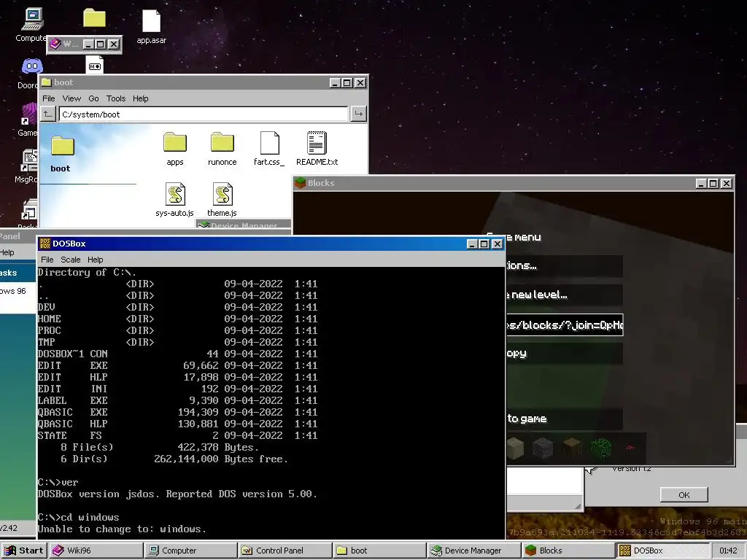
Task: Click the DOSBox taskbar button
Action: click(662, 551)
